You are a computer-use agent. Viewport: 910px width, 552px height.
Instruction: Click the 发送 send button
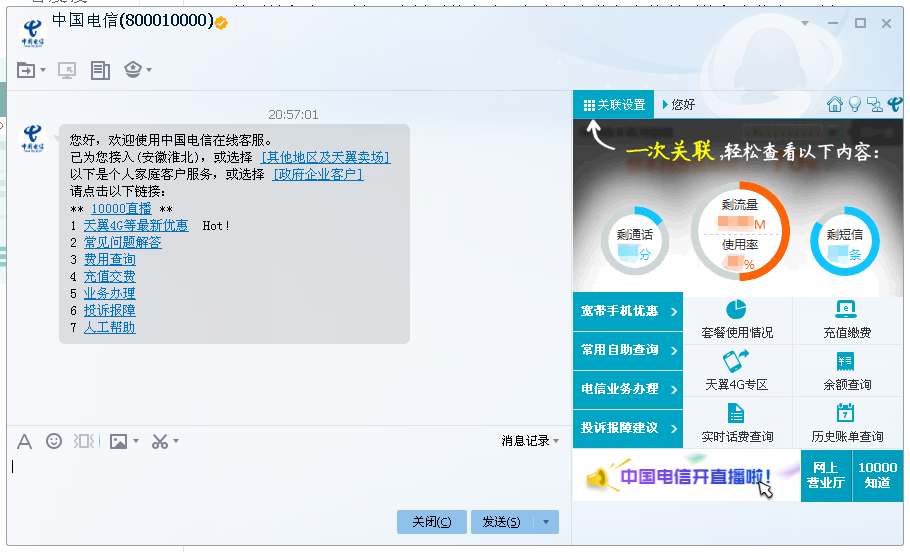(x=502, y=522)
